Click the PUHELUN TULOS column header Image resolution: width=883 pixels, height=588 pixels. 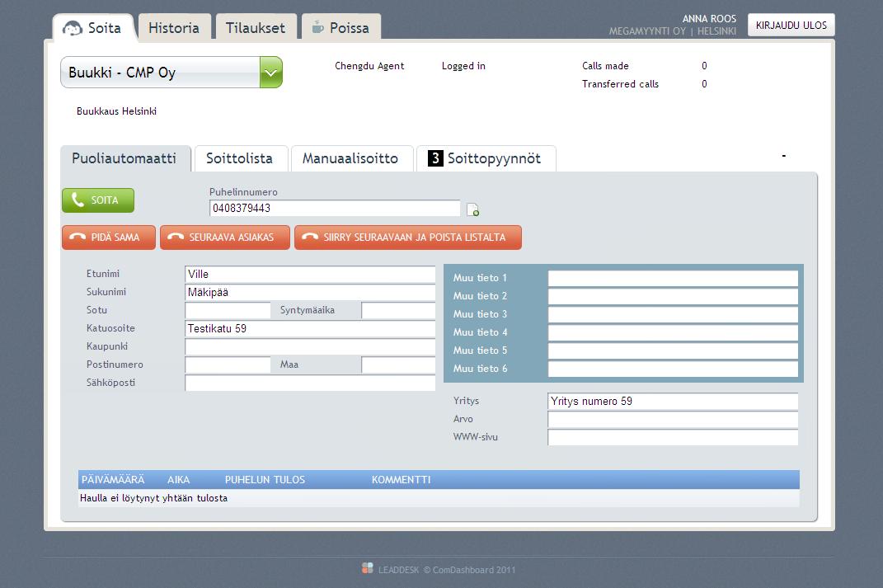[265, 480]
